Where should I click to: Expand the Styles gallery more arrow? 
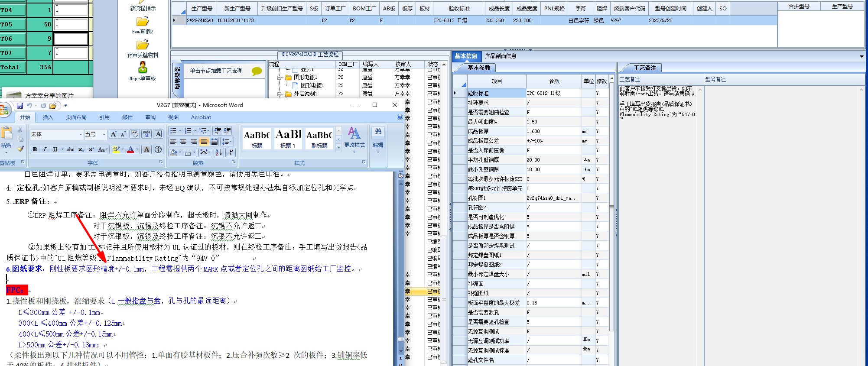(338, 147)
